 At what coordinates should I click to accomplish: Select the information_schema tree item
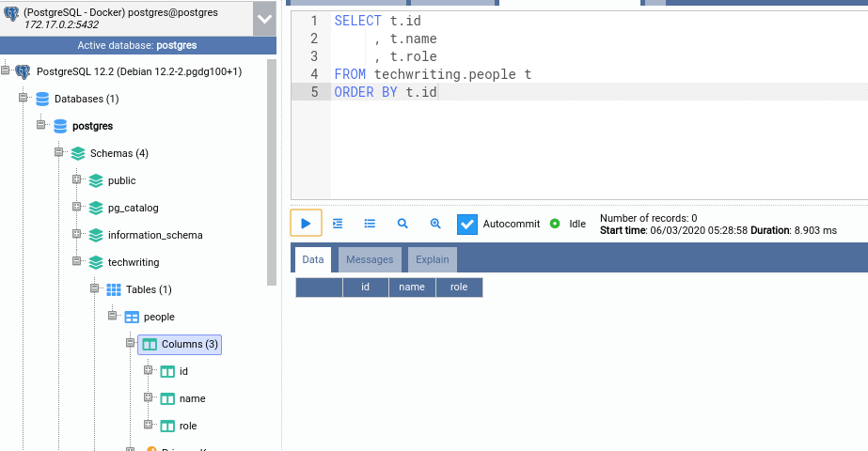[x=155, y=235]
